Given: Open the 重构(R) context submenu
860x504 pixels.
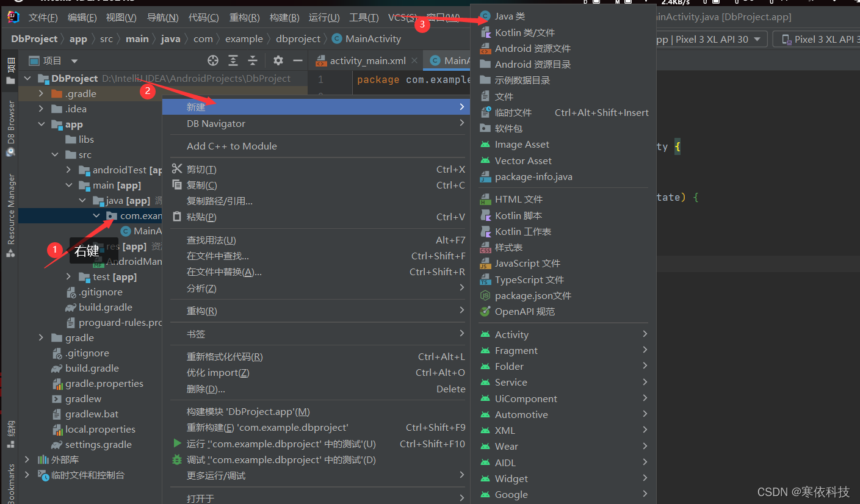Looking at the screenshot, I should 317,311.
